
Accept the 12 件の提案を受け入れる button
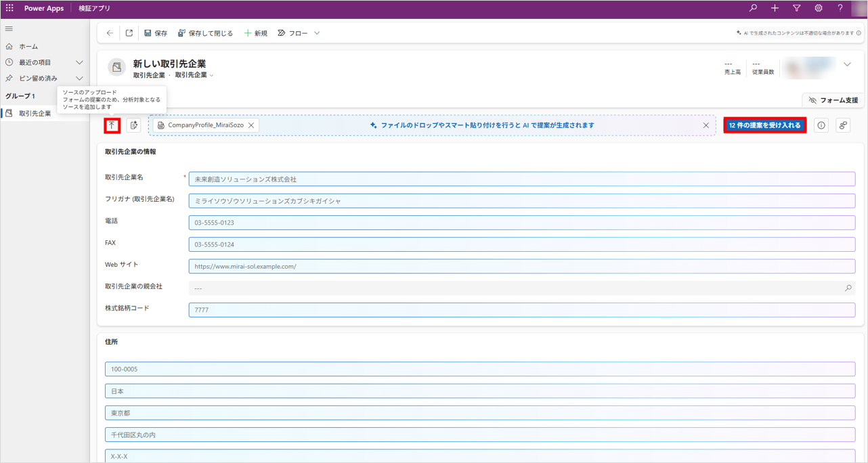pyautogui.click(x=765, y=125)
